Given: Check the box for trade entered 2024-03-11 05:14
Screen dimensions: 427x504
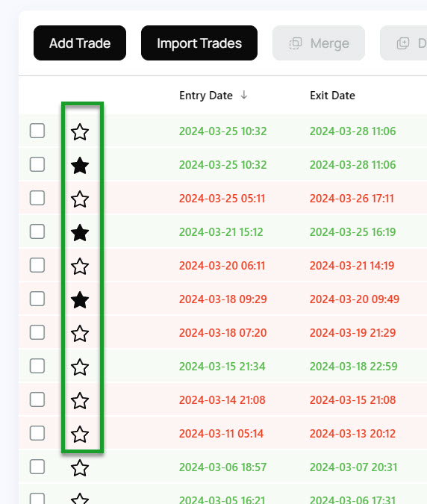Looking at the screenshot, I should click(37, 433).
